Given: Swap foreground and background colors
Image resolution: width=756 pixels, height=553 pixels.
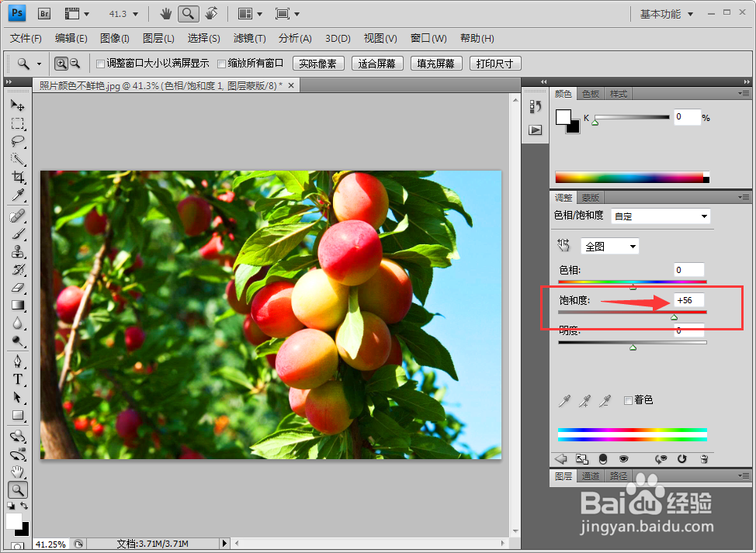Looking at the screenshot, I should click(23, 506).
